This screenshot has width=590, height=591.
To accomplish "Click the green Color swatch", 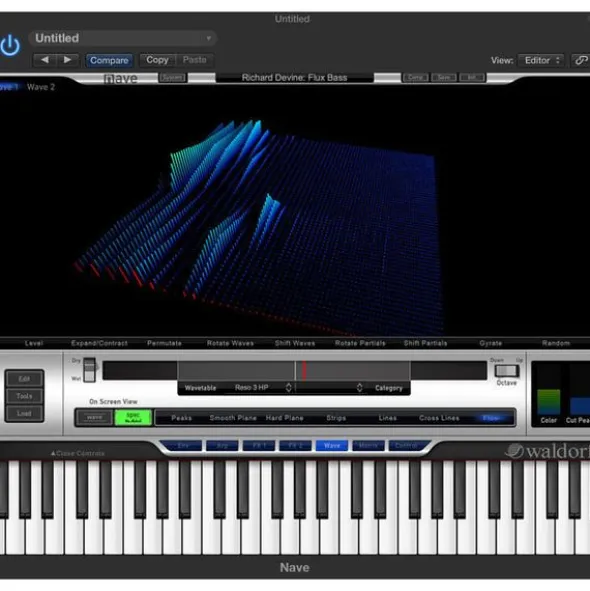I will [x=549, y=402].
